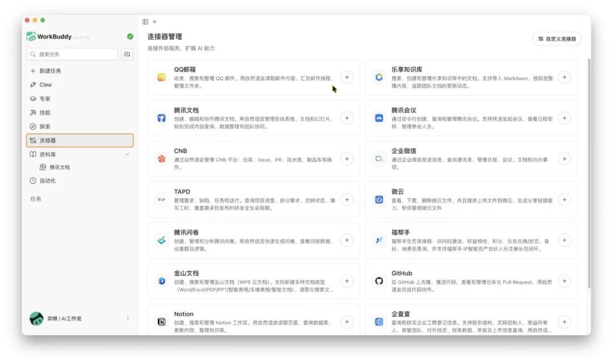Click the green status indicator beside WorkBuddy

[130, 36]
